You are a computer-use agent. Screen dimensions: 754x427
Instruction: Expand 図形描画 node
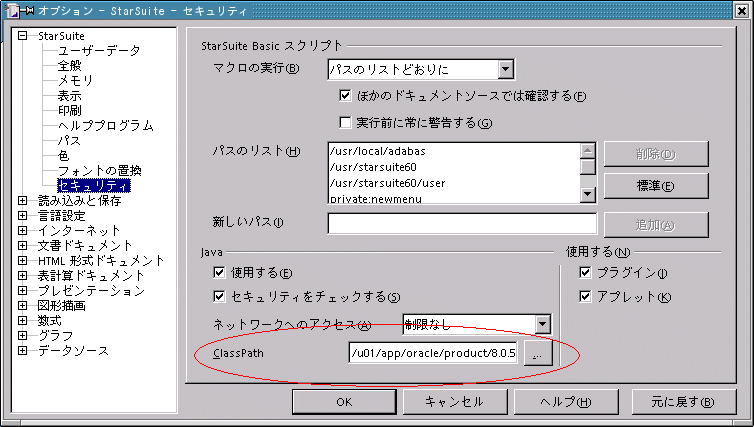click(x=23, y=305)
